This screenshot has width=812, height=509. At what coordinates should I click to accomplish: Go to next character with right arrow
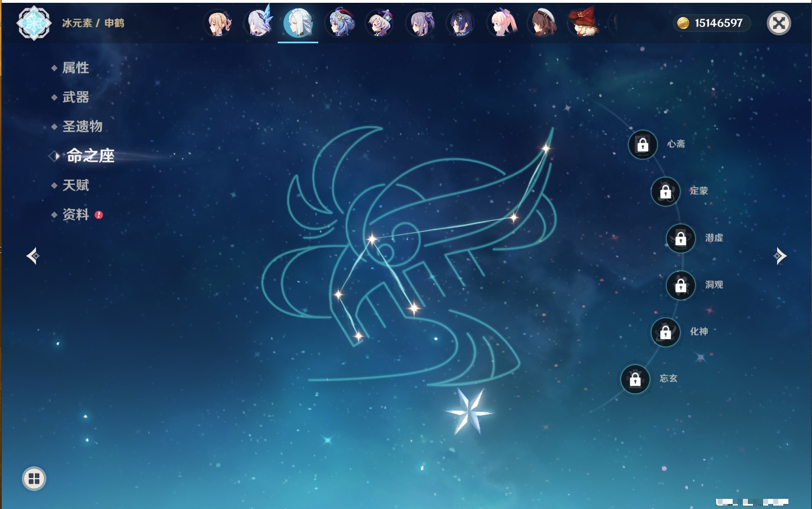(780, 256)
